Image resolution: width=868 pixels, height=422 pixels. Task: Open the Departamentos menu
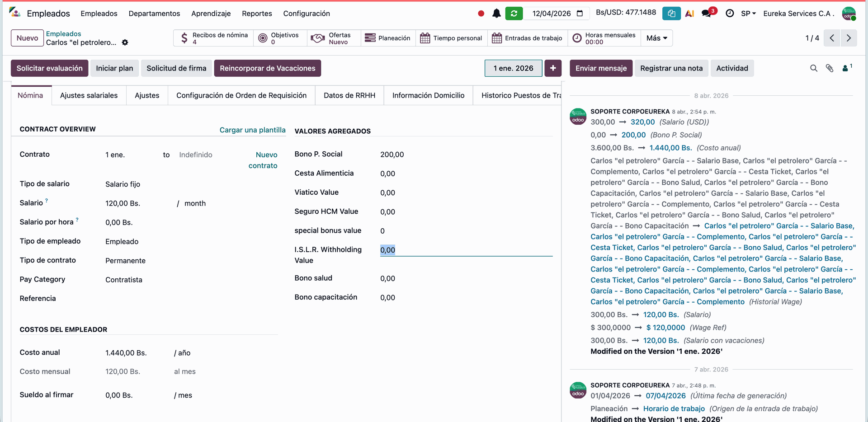(154, 14)
